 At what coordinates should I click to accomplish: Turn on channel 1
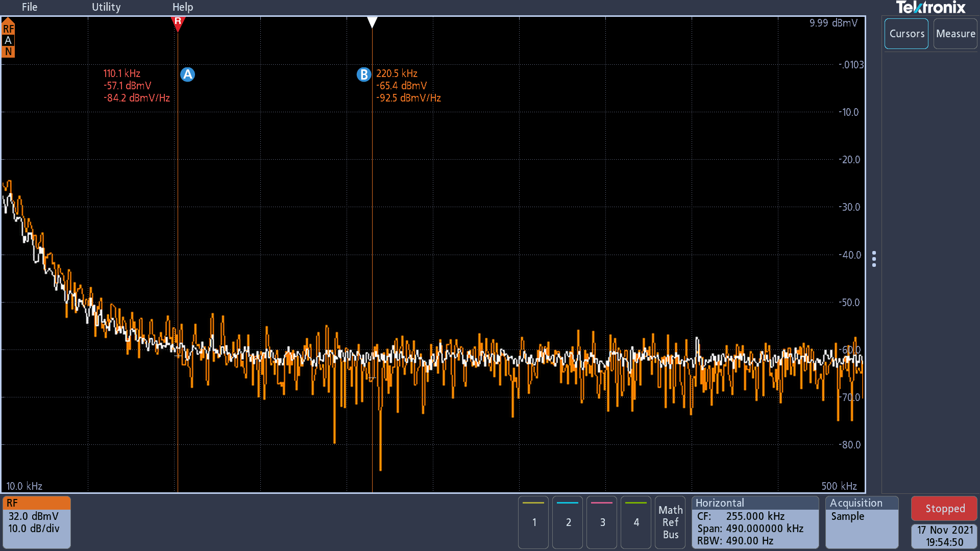point(533,522)
